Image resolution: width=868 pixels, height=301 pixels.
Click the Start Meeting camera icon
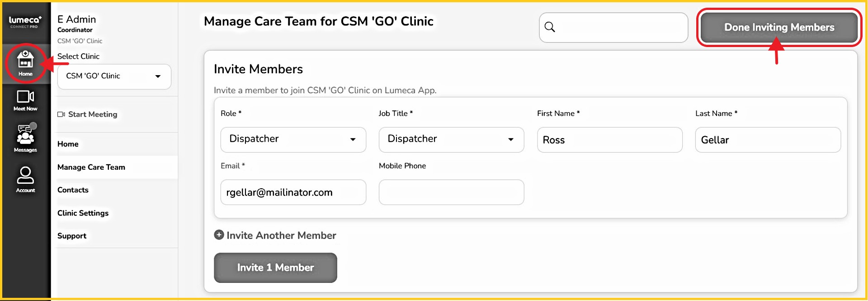pos(61,115)
